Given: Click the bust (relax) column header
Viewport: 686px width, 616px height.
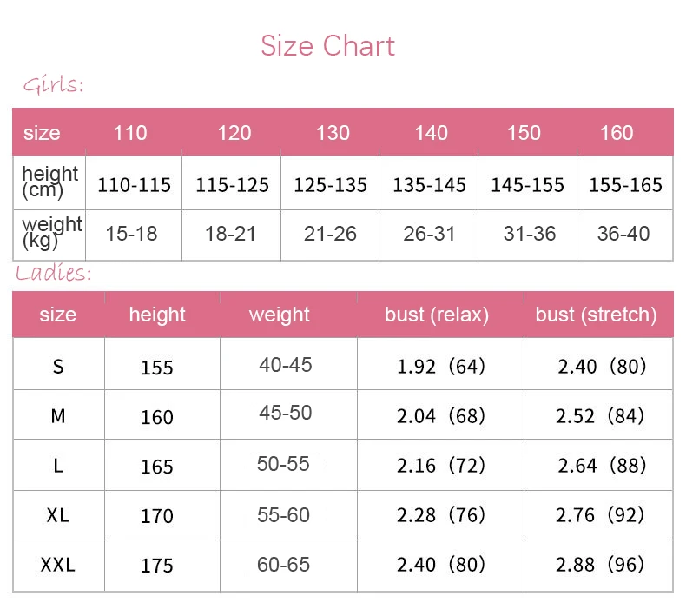Looking at the screenshot, I should click(437, 315).
